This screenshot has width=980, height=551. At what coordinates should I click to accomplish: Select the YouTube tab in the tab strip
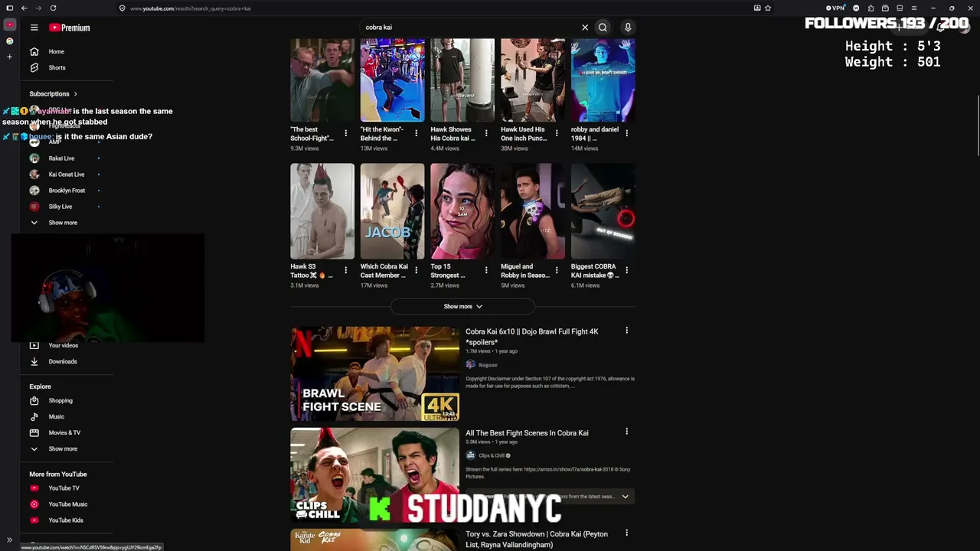point(10,24)
